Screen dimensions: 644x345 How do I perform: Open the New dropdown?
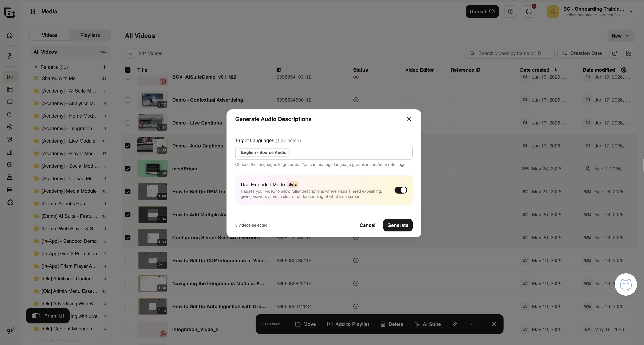click(x=621, y=36)
